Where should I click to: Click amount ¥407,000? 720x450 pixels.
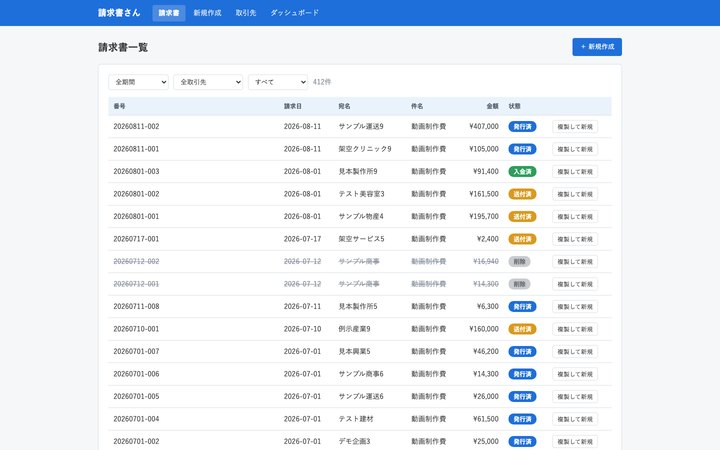coord(484,126)
